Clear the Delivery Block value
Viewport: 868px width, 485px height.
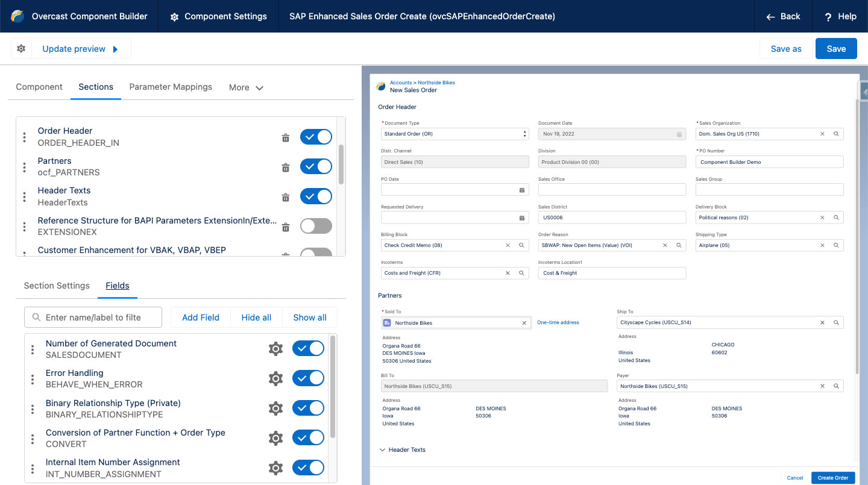(x=822, y=217)
